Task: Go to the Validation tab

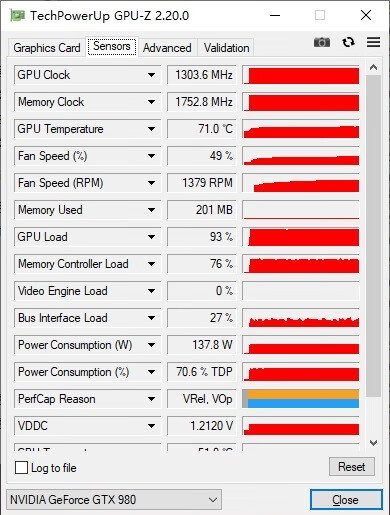Action: (x=226, y=48)
